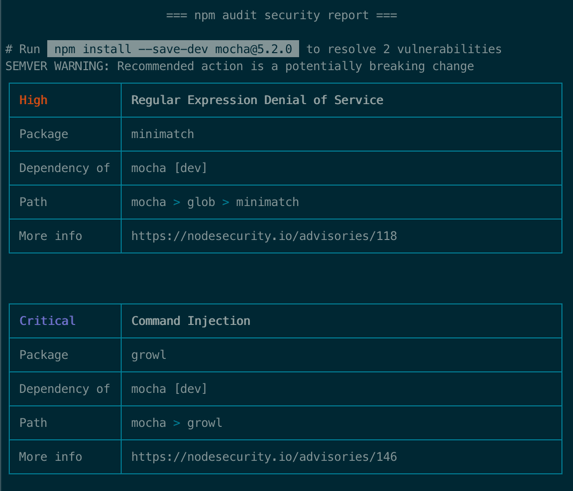Click the High severity label

point(33,100)
